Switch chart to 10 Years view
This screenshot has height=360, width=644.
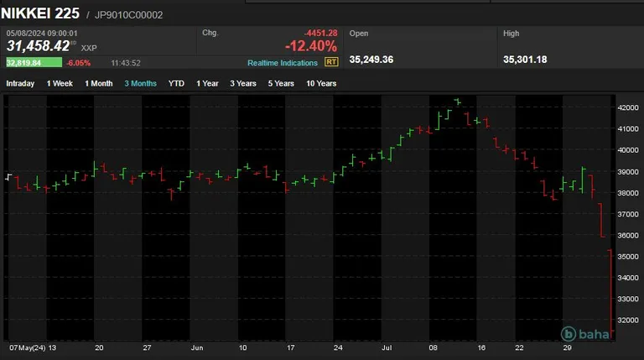pos(321,83)
